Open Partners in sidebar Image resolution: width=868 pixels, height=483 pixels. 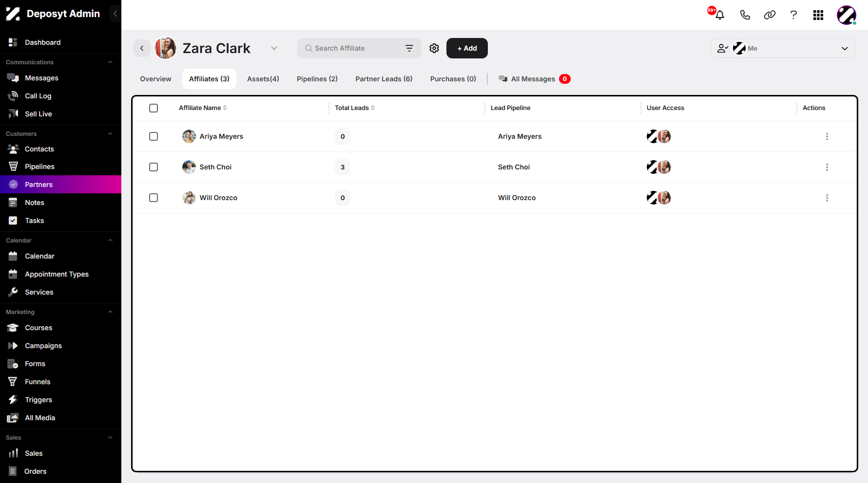pyautogui.click(x=60, y=185)
